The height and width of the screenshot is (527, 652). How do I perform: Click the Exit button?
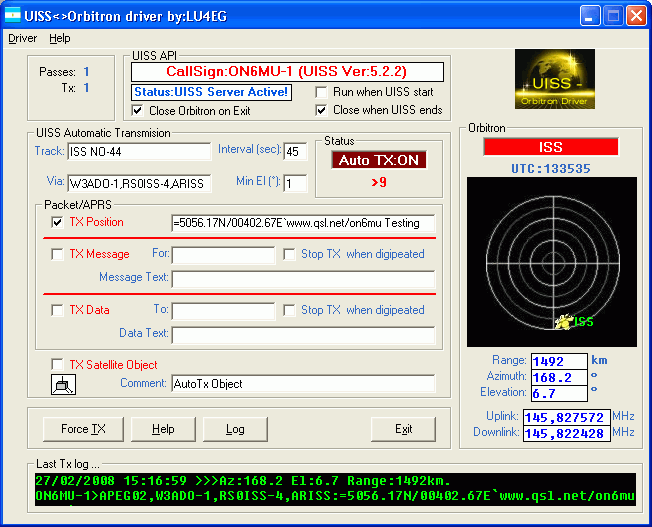pos(403,429)
